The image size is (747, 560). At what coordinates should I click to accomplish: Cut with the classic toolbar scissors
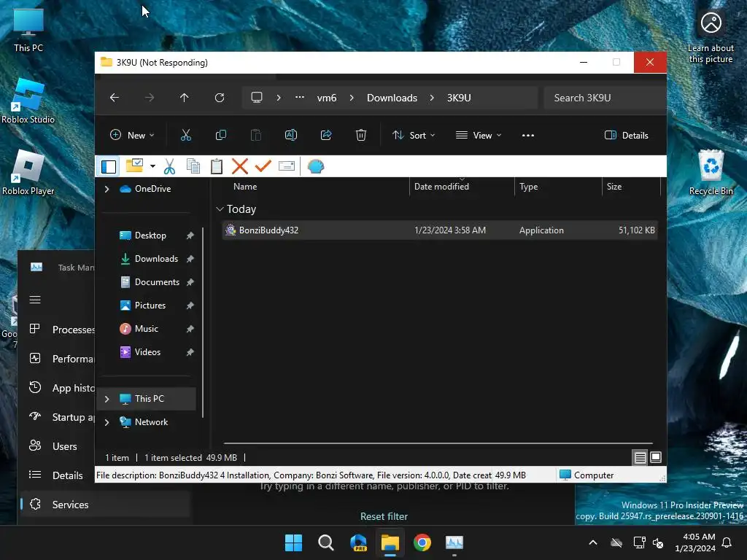point(169,166)
